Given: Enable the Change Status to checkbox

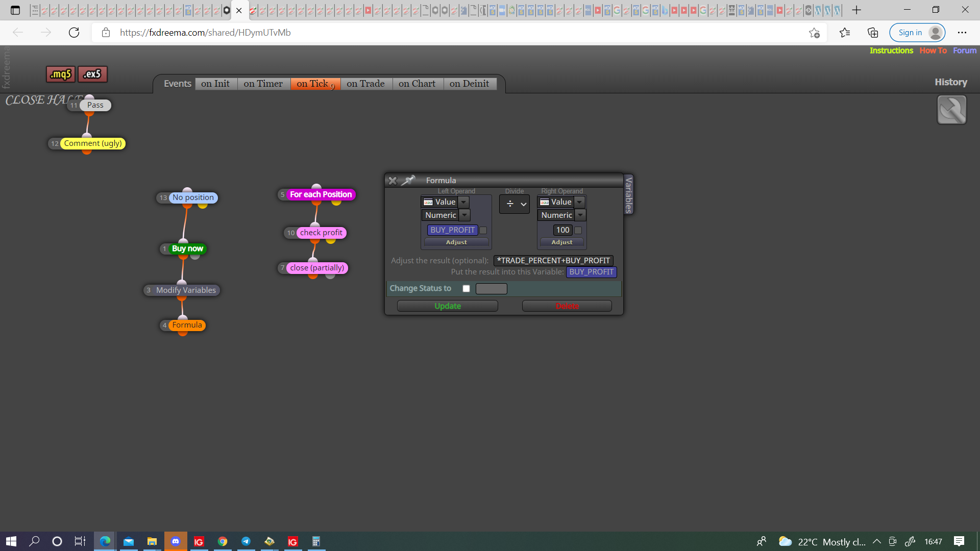Looking at the screenshot, I should point(466,289).
